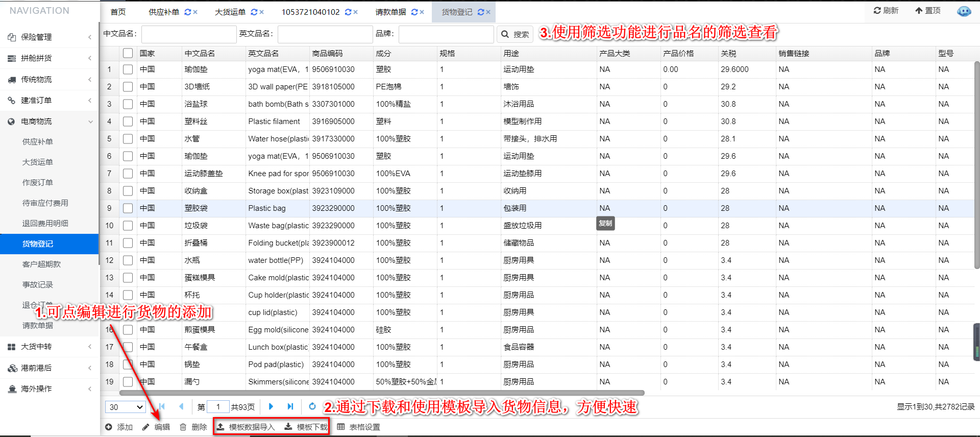Viewport: 980px width, 437px height.
Task: Open the user avatar icon at top right
Action: pos(964,11)
